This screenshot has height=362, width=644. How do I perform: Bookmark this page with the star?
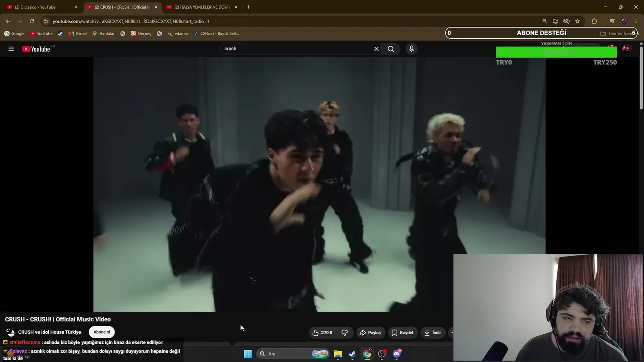pyautogui.click(x=577, y=21)
